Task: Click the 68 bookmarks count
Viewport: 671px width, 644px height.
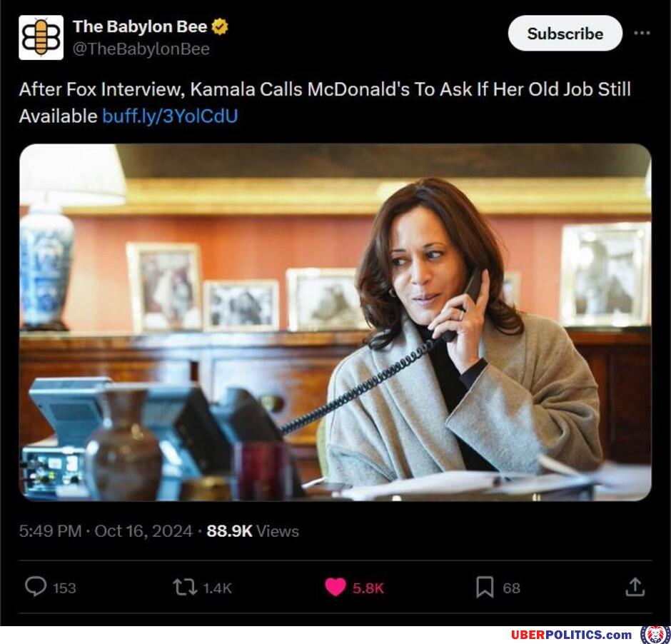Action: click(x=511, y=588)
